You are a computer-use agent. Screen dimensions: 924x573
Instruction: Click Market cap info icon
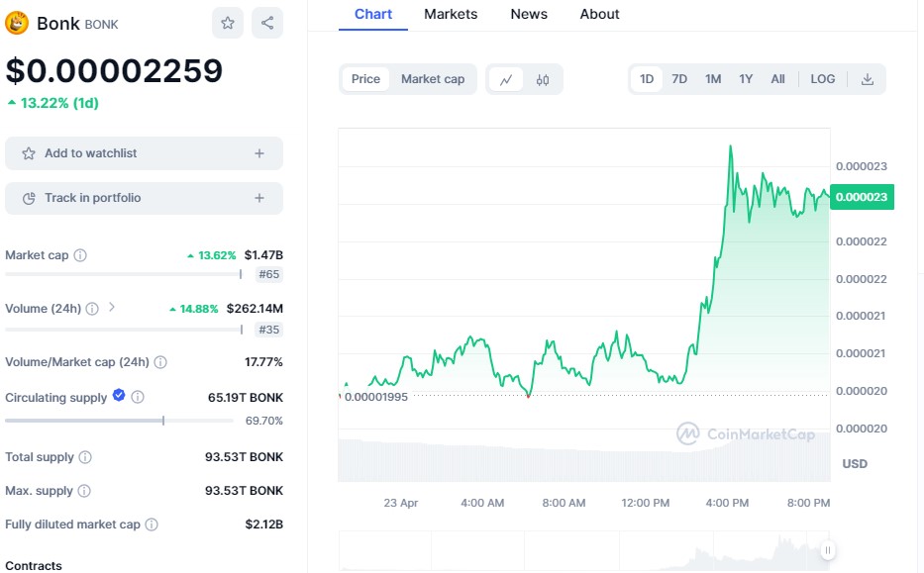tap(80, 255)
